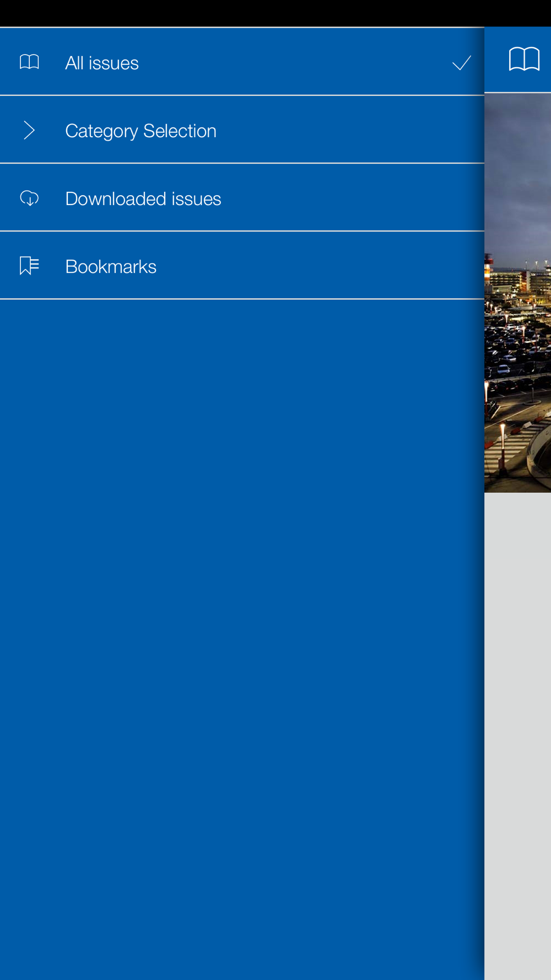551x980 pixels.
Task: Toggle the library book icon in header
Action: click(x=524, y=59)
